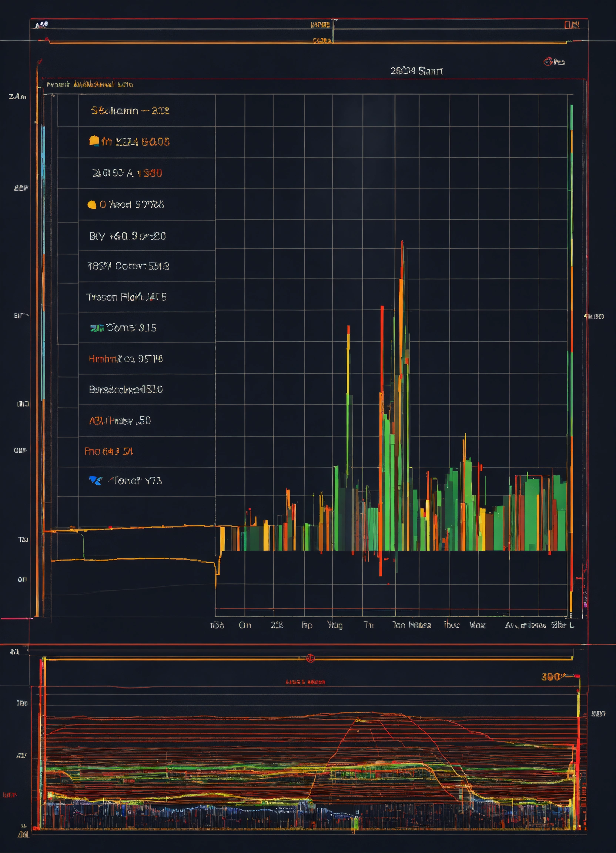Viewport: 616px width, 853px height.
Task: Click the red caption above the lower chart
Action: [x=305, y=682]
